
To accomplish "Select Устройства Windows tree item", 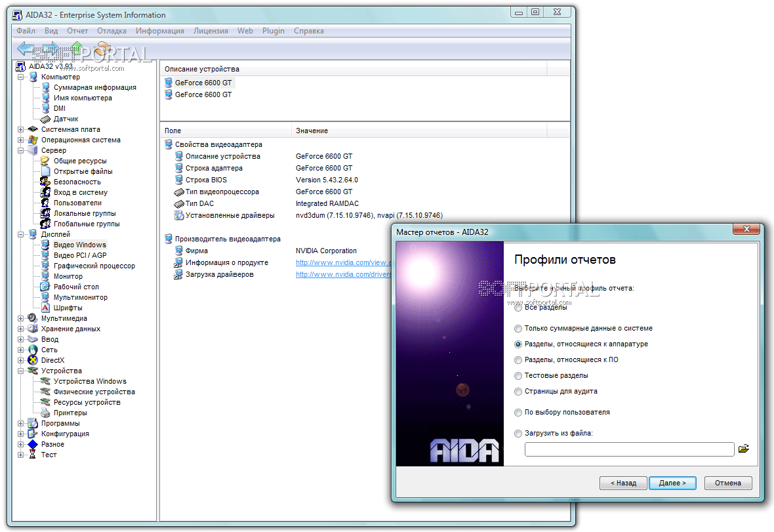I will click(x=90, y=381).
